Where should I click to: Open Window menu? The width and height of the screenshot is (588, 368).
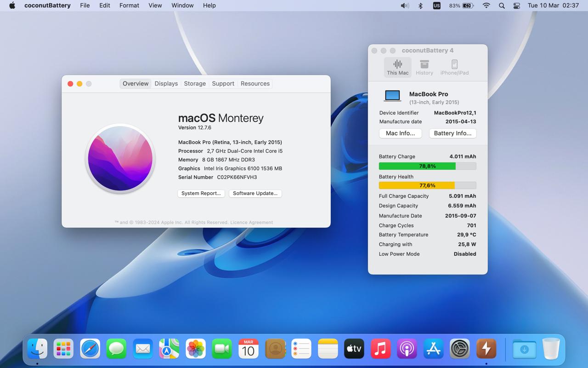[x=182, y=6]
